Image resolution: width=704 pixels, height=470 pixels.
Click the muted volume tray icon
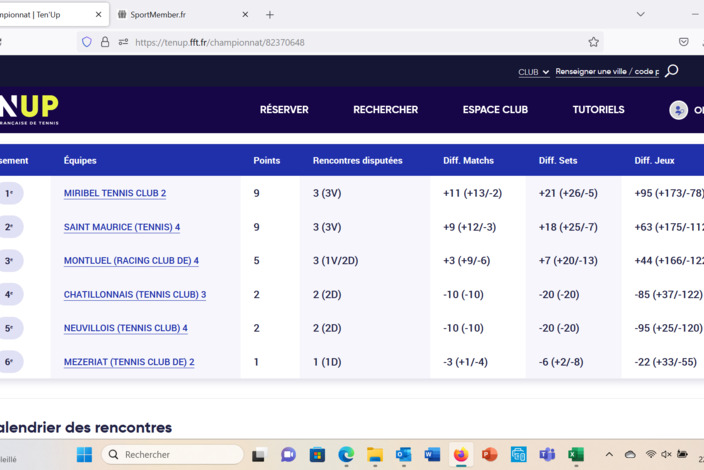coord(666,454)
